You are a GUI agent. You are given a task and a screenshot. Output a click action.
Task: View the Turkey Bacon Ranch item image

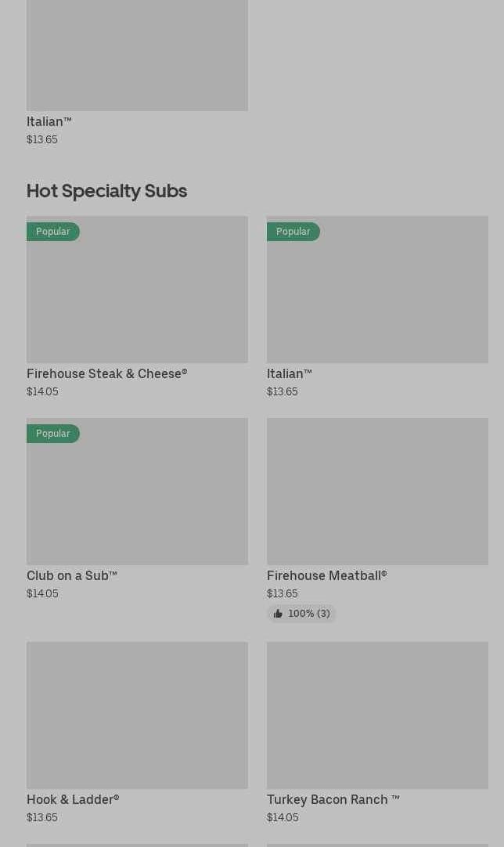(377, 715)
